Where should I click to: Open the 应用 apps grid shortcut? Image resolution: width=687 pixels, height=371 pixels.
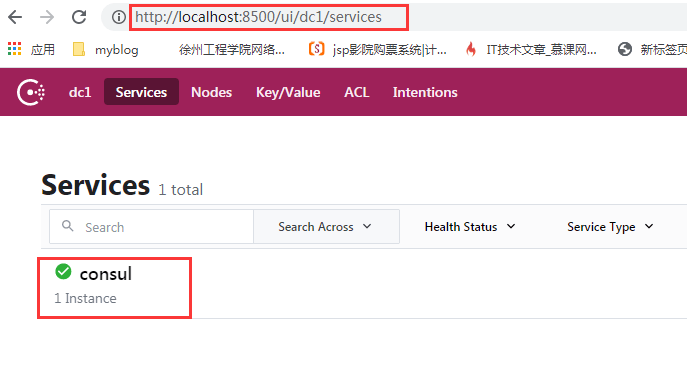[x=31, y=49]
